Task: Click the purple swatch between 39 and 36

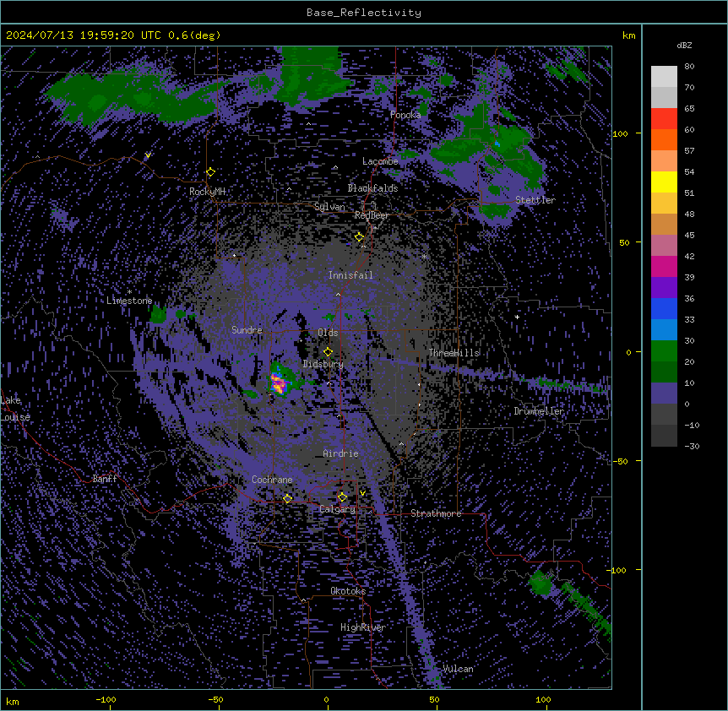Action: click(x=664, y=287)
